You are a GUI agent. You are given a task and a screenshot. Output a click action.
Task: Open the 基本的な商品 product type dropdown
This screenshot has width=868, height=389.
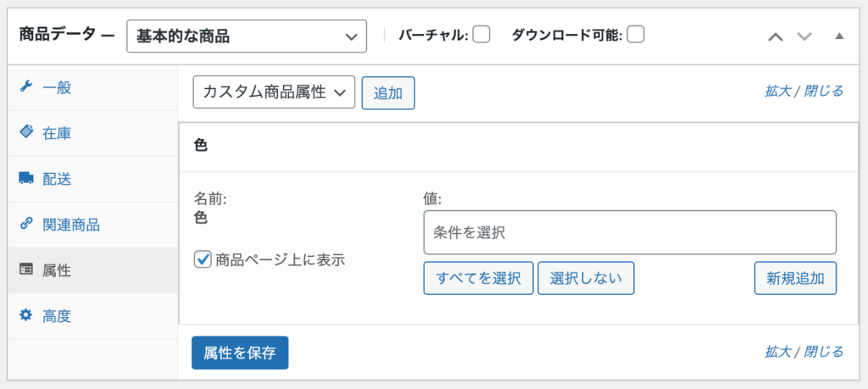tap(247, 36)
